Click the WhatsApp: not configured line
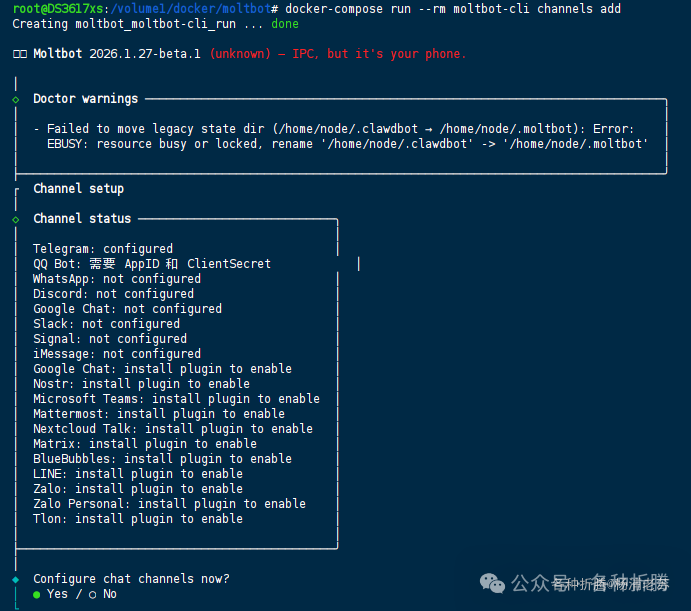 pyautogui.click(x=116, y=279)
